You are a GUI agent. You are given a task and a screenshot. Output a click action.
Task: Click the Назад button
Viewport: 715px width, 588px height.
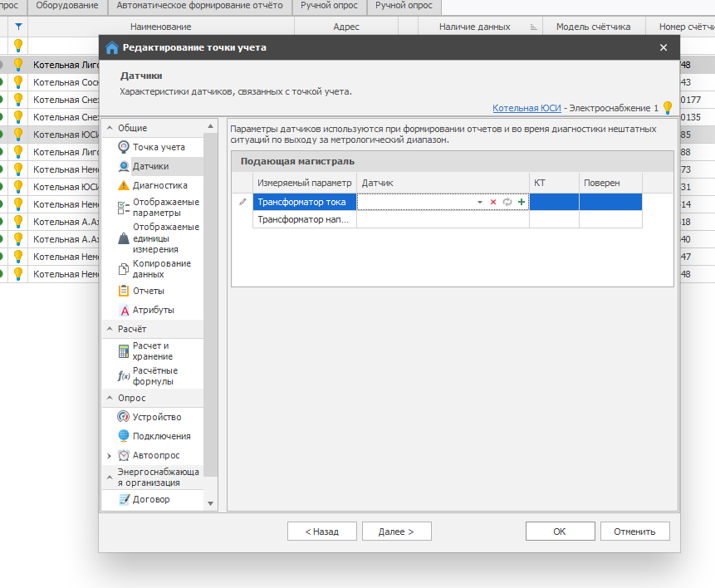pos(322,532)
